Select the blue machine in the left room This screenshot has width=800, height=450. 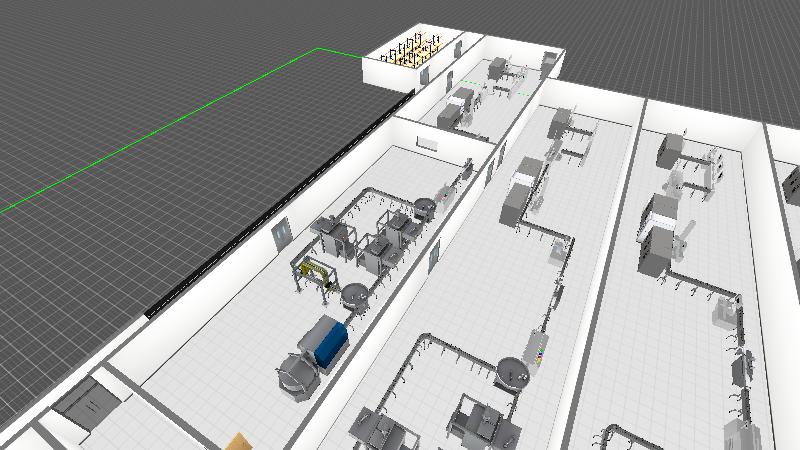click(329, 341)
